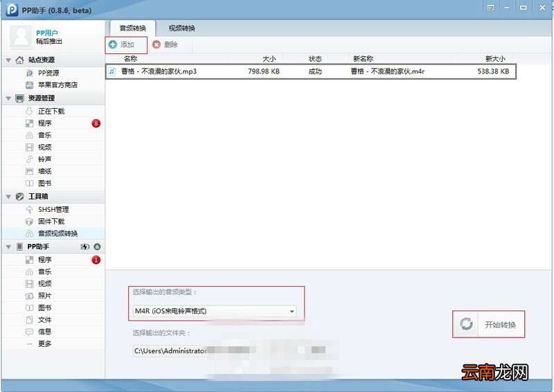Maximize the PP助手 window

(524, 8)
